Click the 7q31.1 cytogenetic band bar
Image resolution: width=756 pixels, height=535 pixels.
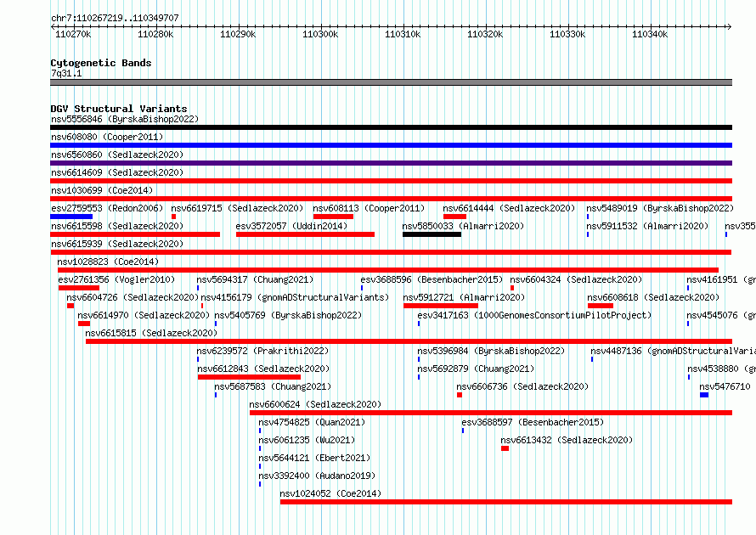coord(391,82)
